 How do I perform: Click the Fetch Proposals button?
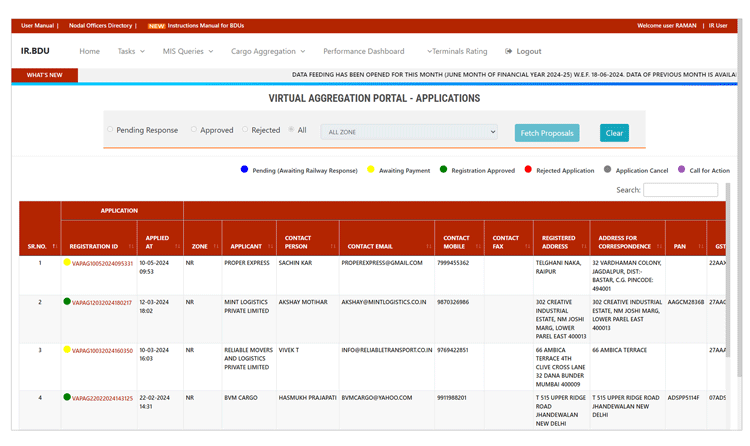click(547, 133)
